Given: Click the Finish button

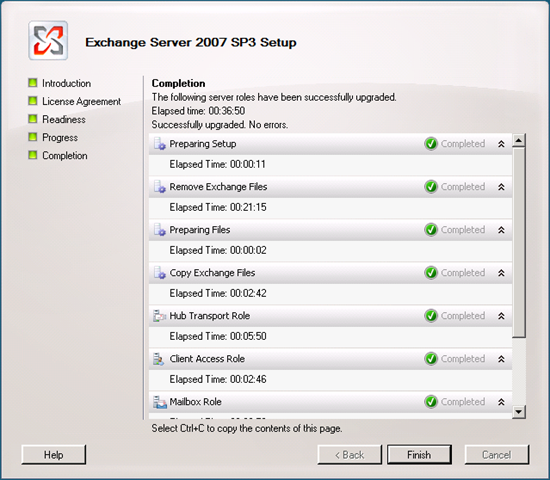Looking at the screenshot, I should 419,455.
